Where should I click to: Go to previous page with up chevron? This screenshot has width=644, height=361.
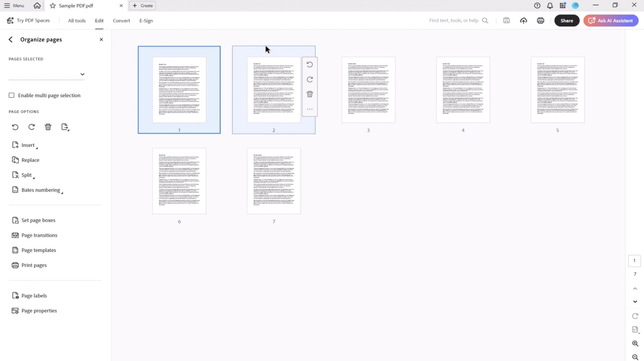coord(635,289)
